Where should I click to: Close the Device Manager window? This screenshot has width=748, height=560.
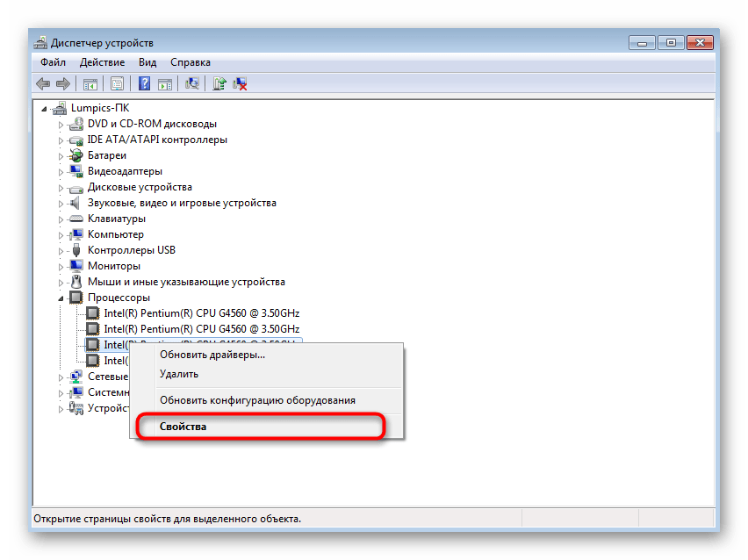(x=700, y=42)
